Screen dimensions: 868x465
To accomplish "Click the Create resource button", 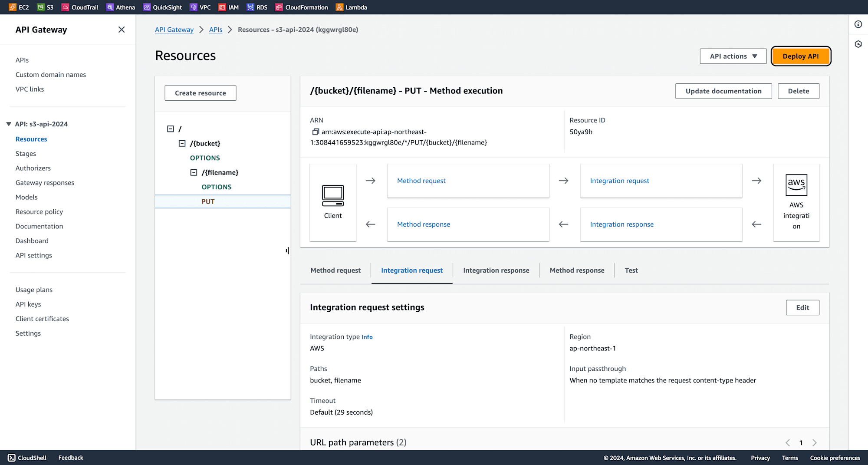I will (201, 93).
